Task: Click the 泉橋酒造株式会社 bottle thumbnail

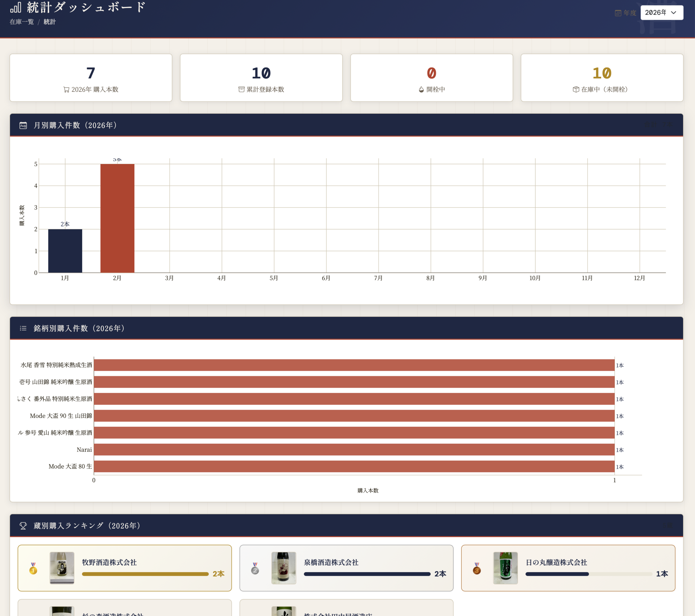Action: point(284,568)
